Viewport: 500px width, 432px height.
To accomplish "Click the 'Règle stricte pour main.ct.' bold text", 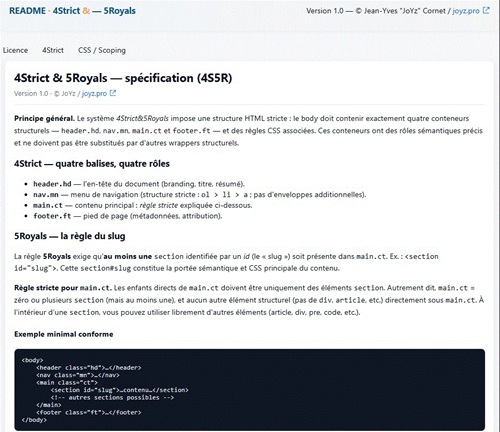I will pos(63,288).
